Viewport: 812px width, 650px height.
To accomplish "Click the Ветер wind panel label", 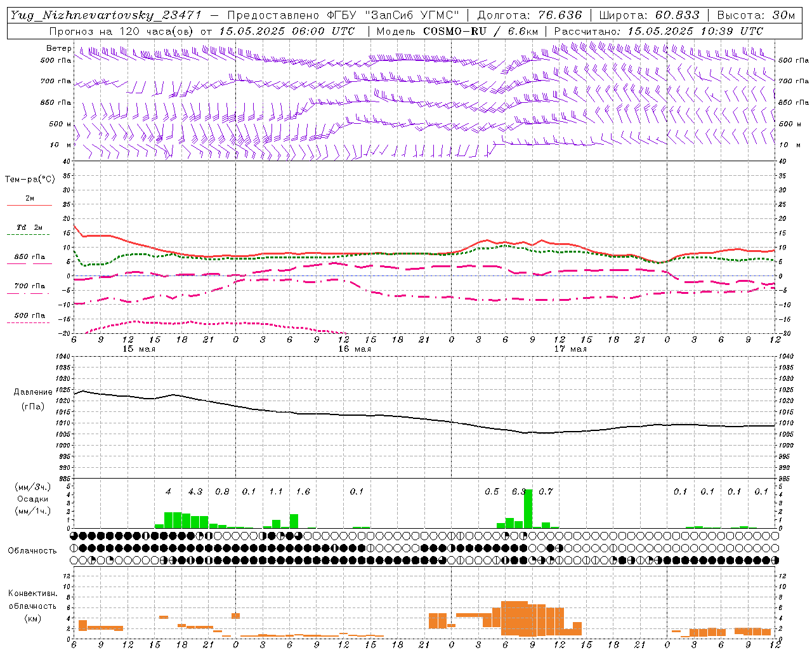I will [x=59, y=48].
